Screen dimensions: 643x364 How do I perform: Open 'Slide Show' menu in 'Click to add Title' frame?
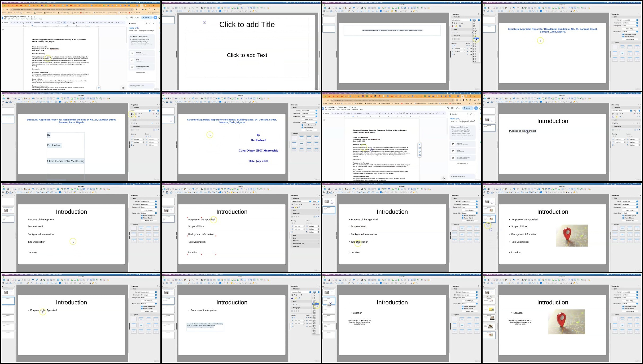[204, 2]
